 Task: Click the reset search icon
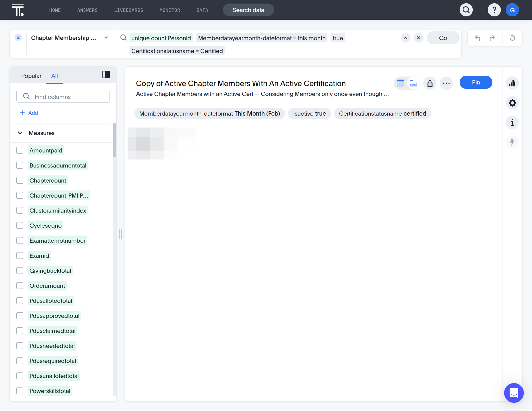(513, 38)
